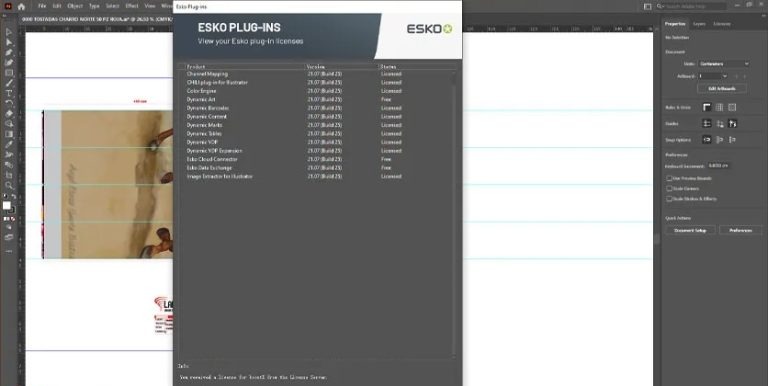Image resolution: width=768 pixels, height=386 pixels.
Task: Enable Scale Strokes & Effects checkbox
Action: click(x=669, y=199)
